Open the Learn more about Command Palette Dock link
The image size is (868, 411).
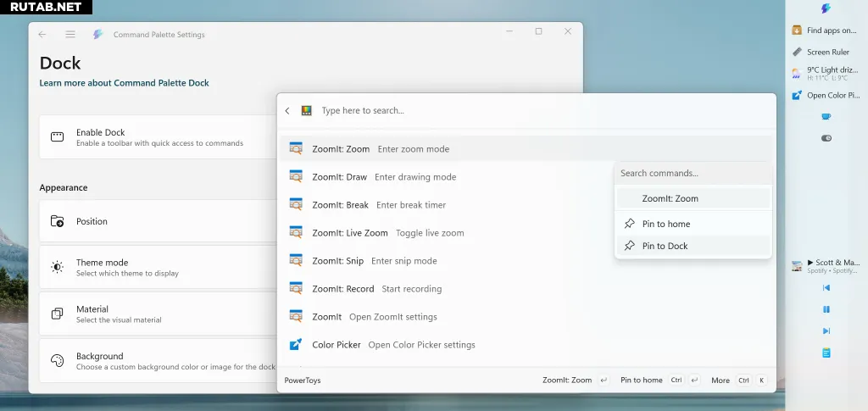[x=124, y=83]
